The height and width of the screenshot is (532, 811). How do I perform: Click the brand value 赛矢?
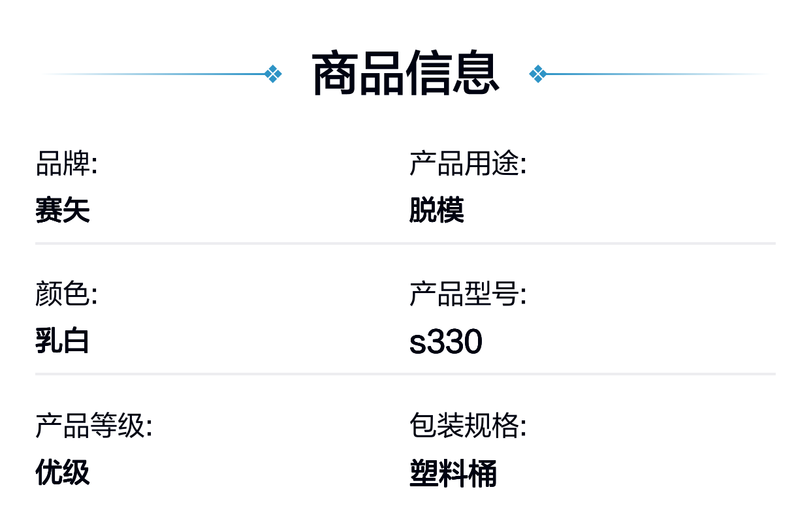[x=63, y=210]
